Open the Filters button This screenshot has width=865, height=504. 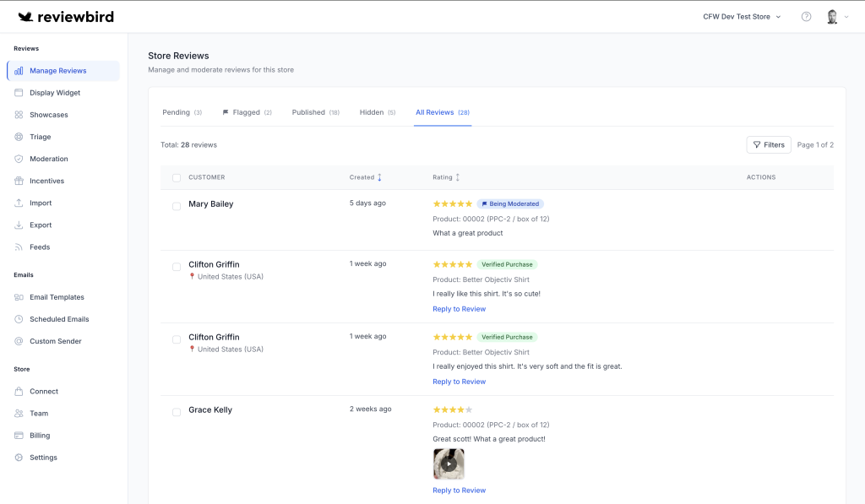pyautogui.click(x=769, y=144)
